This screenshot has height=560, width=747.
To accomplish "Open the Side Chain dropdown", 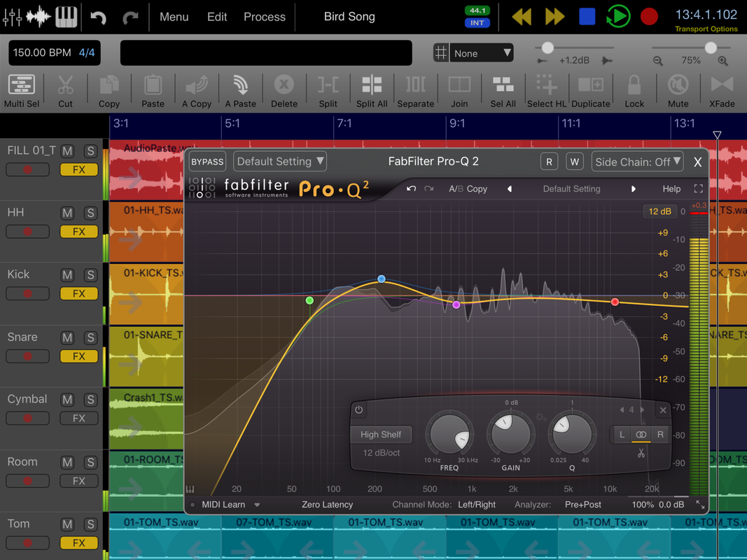I will [x=637, y=162].
